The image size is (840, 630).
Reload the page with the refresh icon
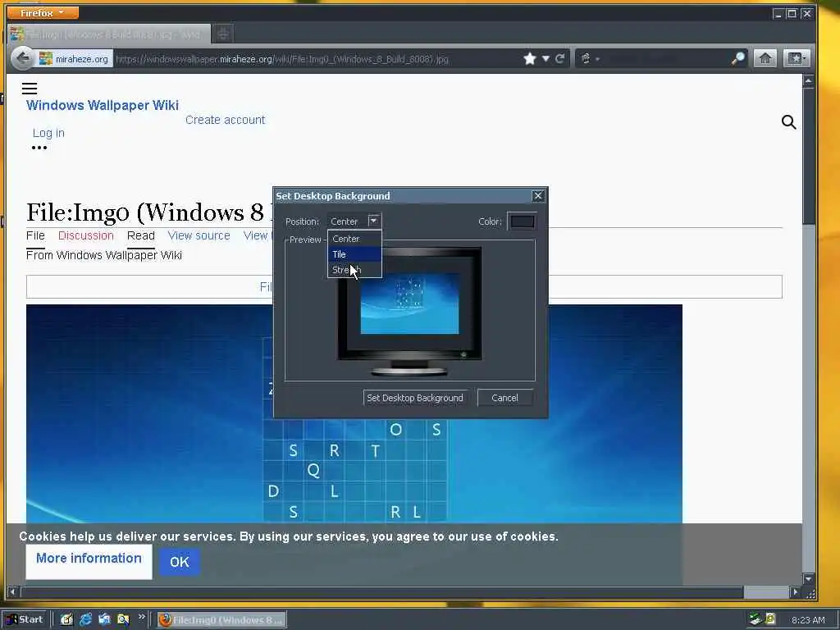[x=560, y=58]
